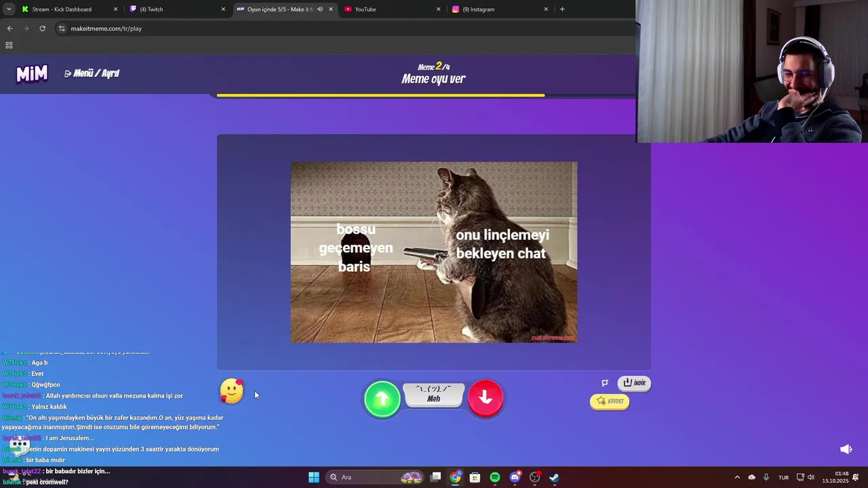Reload the current page
868x488 pixels.
[42, 28]
